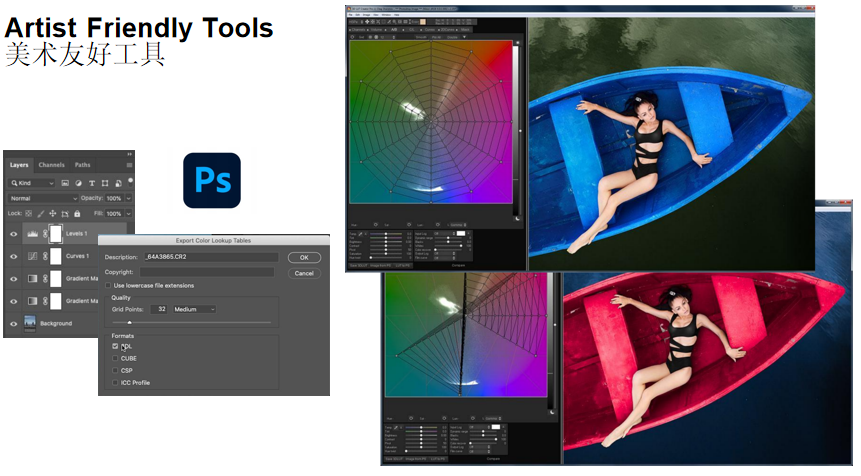Viewport: 861px width, 476px height.
Task: Hide the Levels 1 layer
Action: point(13,233)
